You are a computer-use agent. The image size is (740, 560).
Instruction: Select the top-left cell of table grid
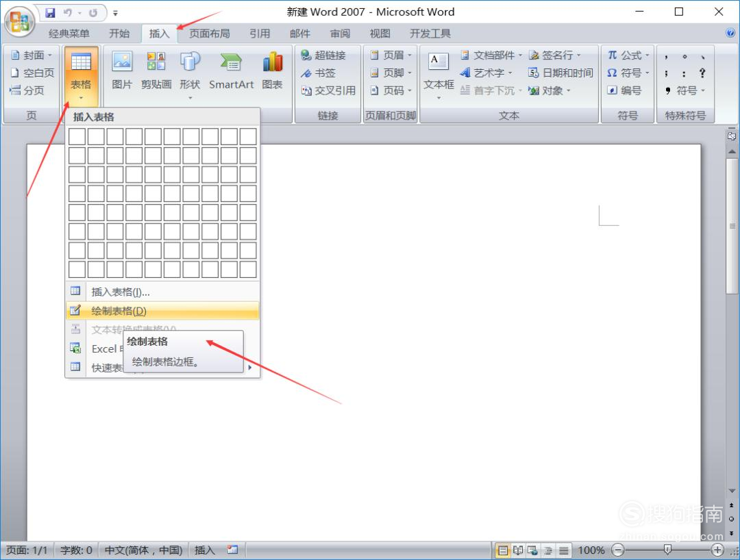pos(77,137)
